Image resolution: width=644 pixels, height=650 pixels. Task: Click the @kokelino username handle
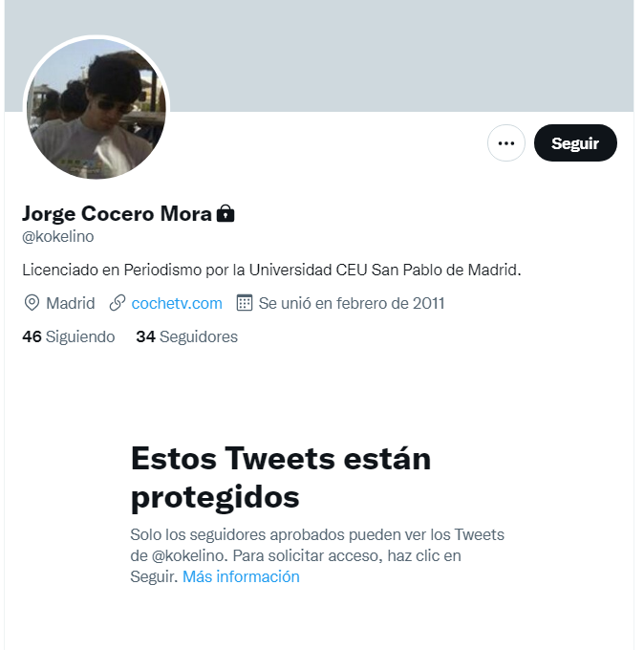(x=58, y=237)
